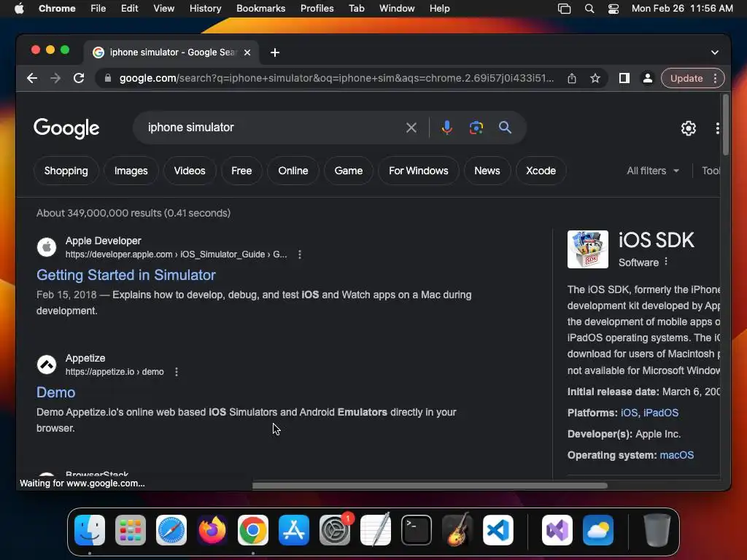Filter results by Shopping
The image size is (747, 560).
coord(66,171)
